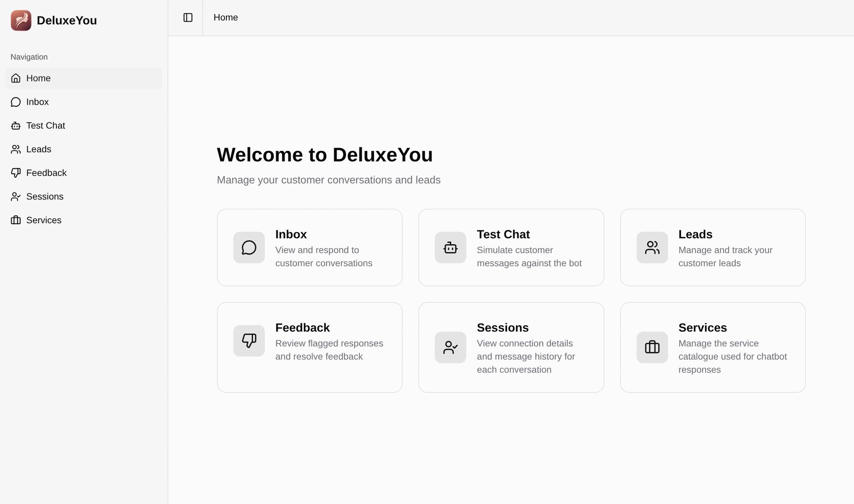Click the Feedback thumbs-down sidebar icon

pyautogui.click(x=16, y=173)
